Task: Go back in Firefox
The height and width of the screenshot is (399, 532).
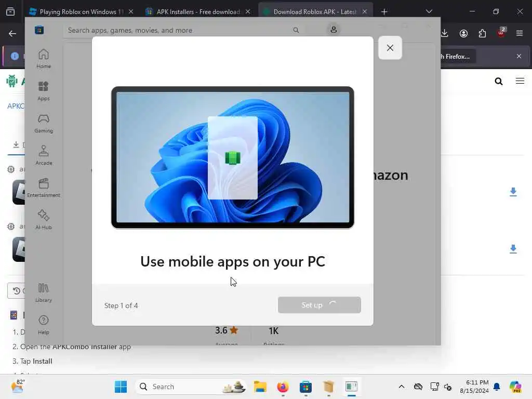Action: [12, 33]
